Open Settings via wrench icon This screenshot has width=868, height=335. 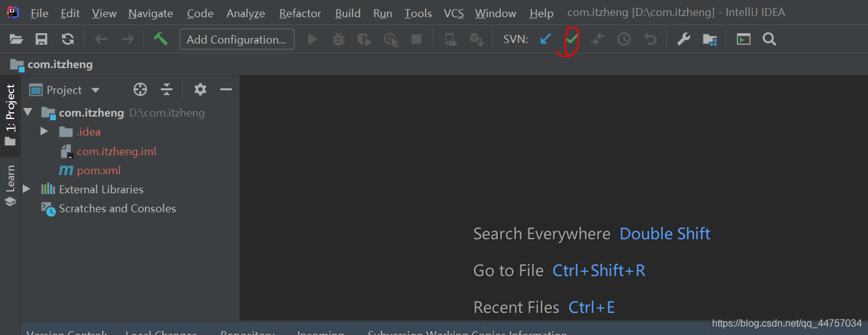click(x=683, y=39)
